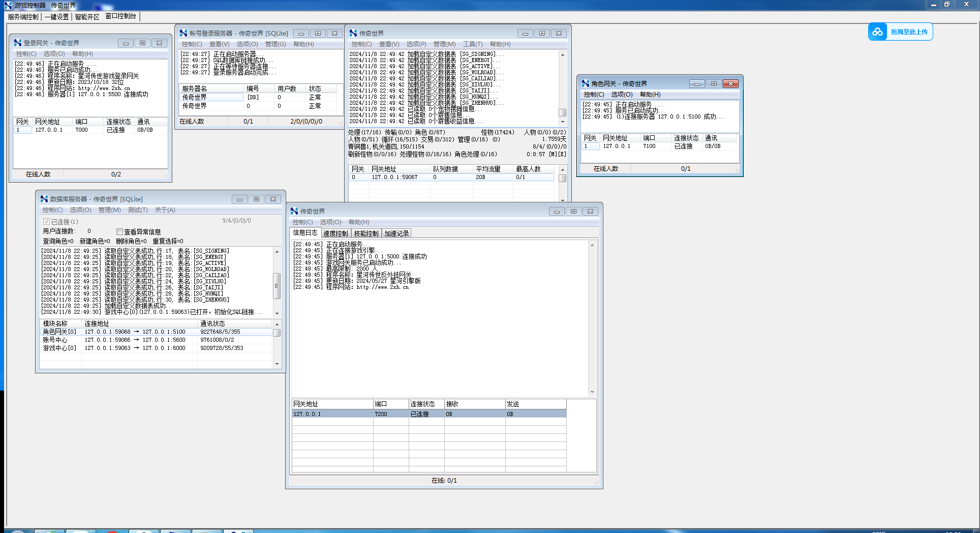Click the 在线: 0/1 status bar
Viewport: 980px width, 533px height.
pyautogui.click(x=444, y=480)
